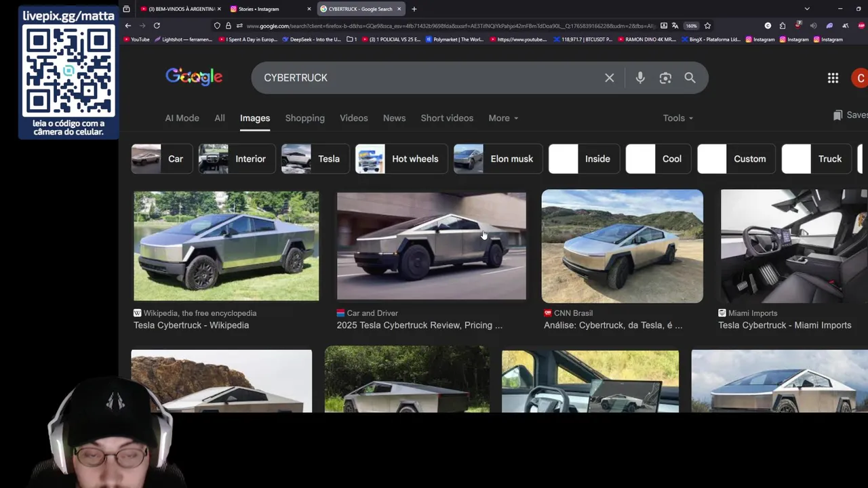Expand the More dropdown menu

point(503,118)
